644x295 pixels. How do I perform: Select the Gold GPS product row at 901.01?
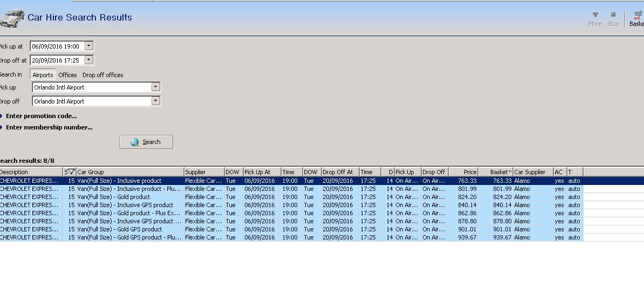(292, 229)
